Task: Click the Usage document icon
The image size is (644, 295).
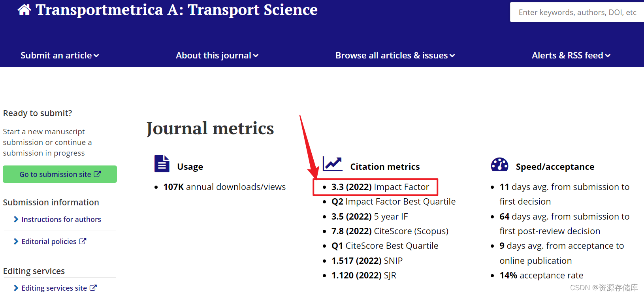Action: (161, 163)
